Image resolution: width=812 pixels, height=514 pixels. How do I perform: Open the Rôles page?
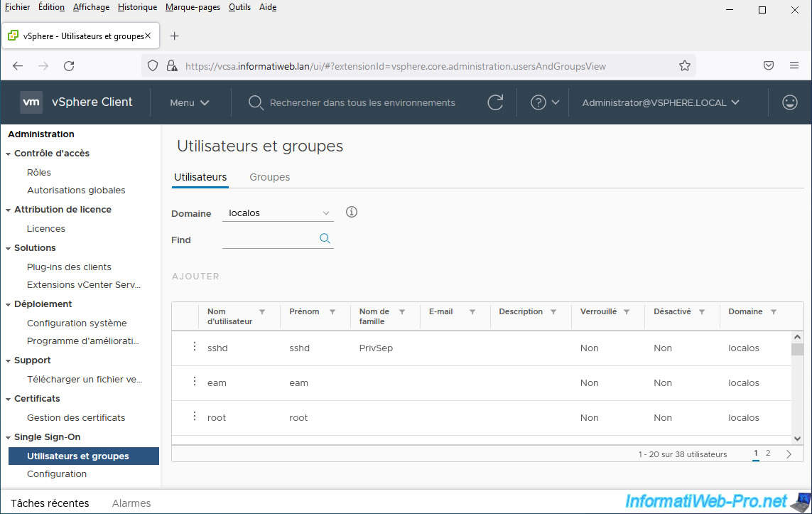tap(39, 172)
